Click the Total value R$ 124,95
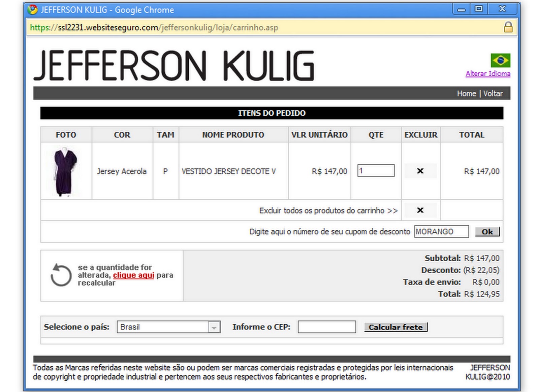 tap(482, 294)
